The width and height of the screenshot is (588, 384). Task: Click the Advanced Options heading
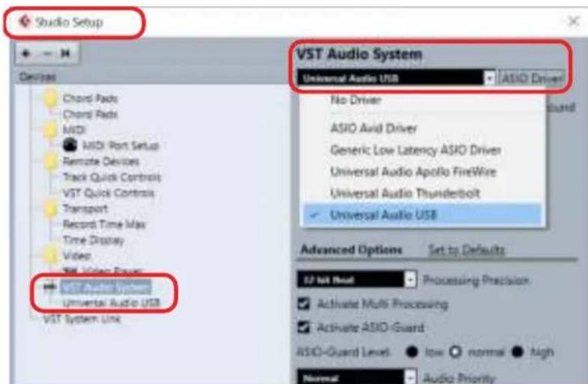[351, 250]
